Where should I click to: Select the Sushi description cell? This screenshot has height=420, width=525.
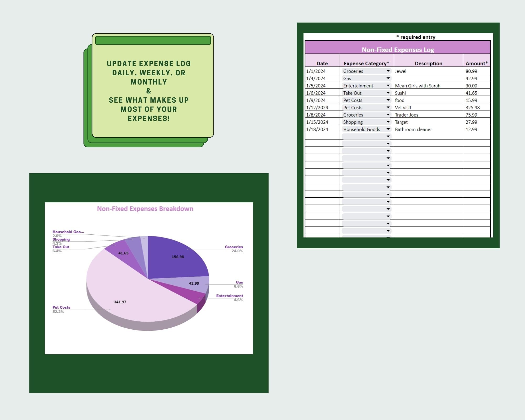pos(400,93)
